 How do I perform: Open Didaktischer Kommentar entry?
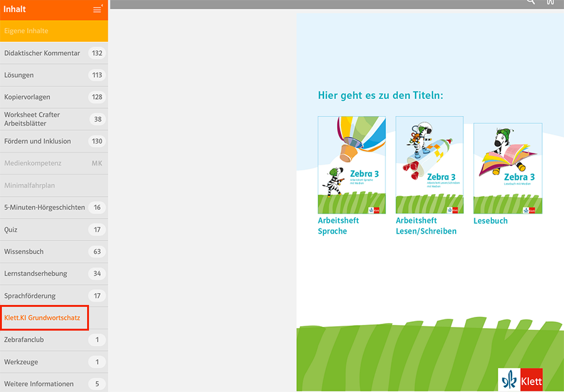[x=54, y=53]
